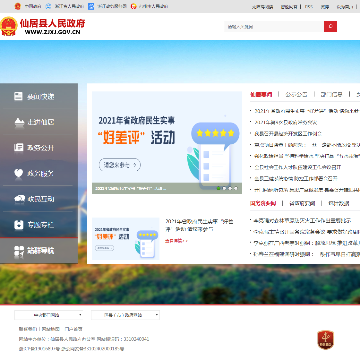Open the red emblem link in top bar

coord(17,6)
